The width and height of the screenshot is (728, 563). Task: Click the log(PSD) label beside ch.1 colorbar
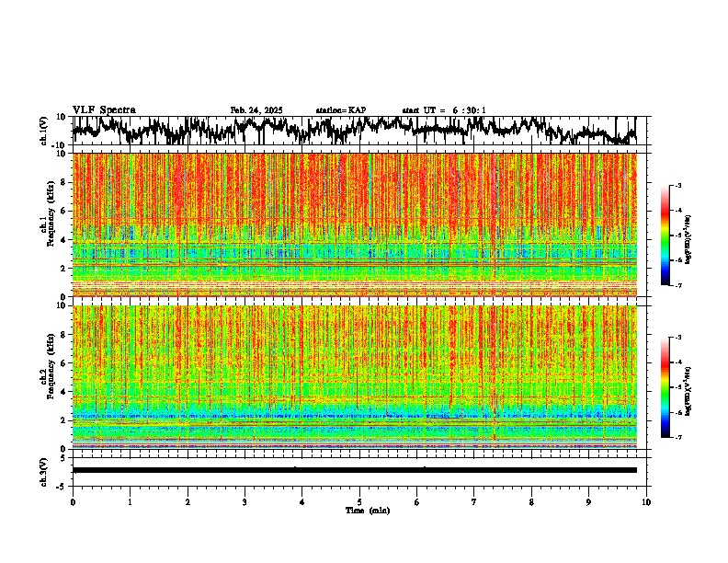[688, 240]
